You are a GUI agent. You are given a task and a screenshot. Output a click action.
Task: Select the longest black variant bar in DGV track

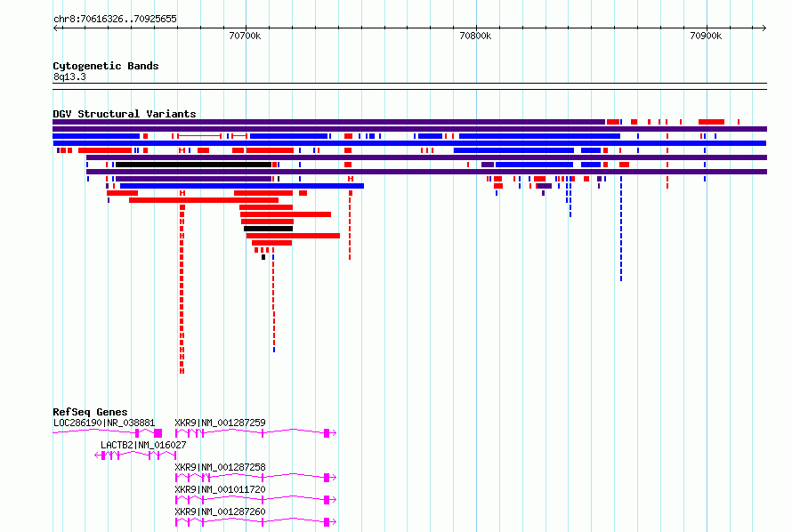click(193, 165)
